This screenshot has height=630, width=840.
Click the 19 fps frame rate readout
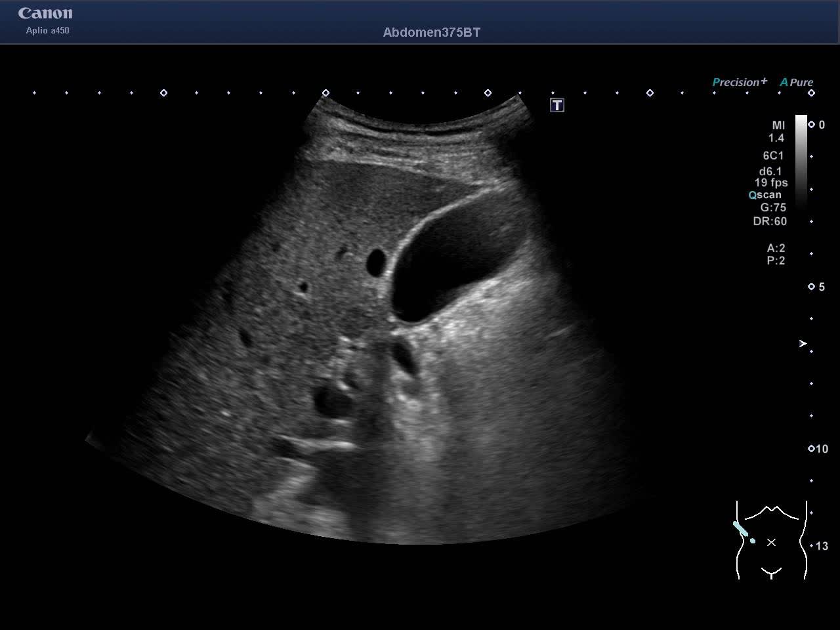tap(771, 183)
